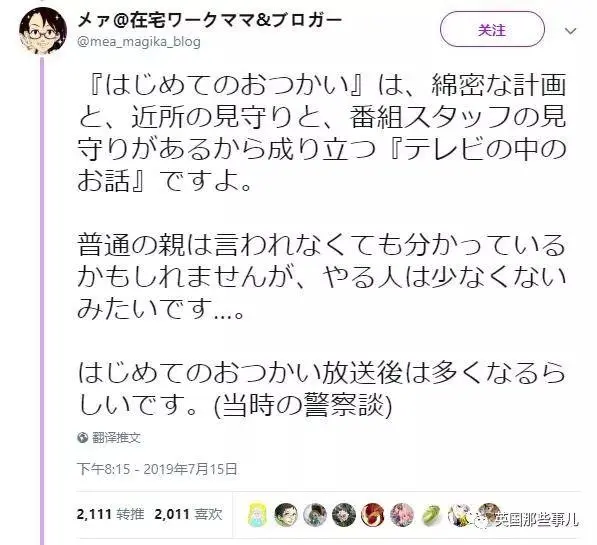Follow the user with the 关注 button

pos(492,29)
